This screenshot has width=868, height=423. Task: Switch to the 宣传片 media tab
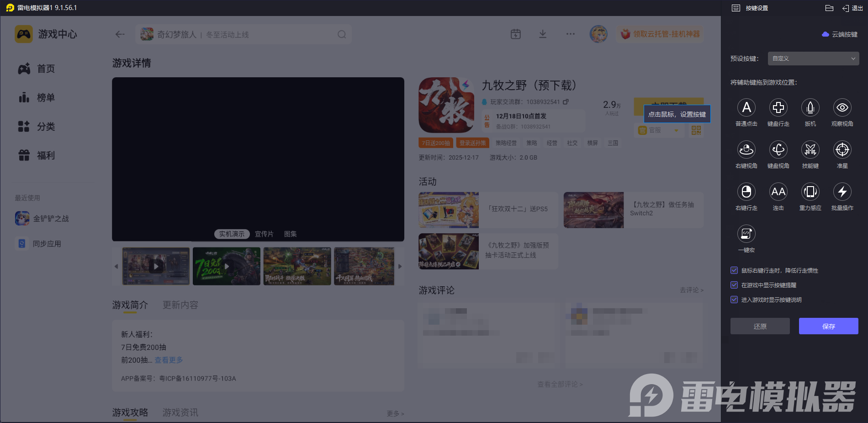click(264, 234)
